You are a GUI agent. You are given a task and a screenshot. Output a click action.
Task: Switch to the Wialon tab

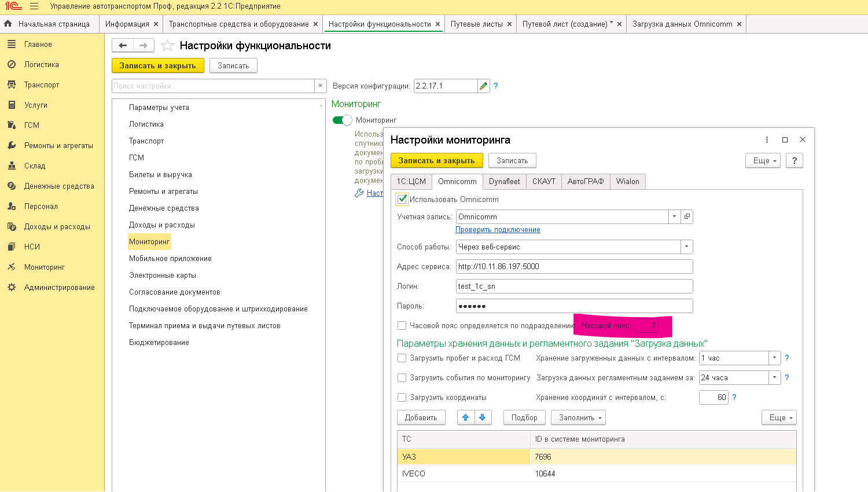tap(627, 182)
